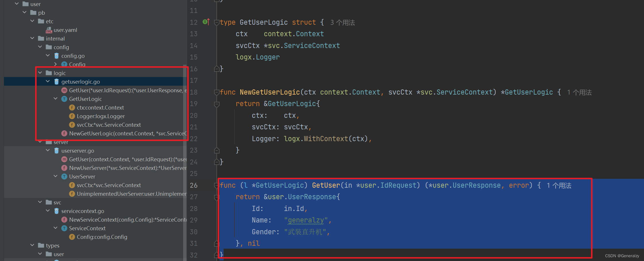Collapse the logic folder
The height and width of the screenshot is (261, 644).
(x=40, y=73)
